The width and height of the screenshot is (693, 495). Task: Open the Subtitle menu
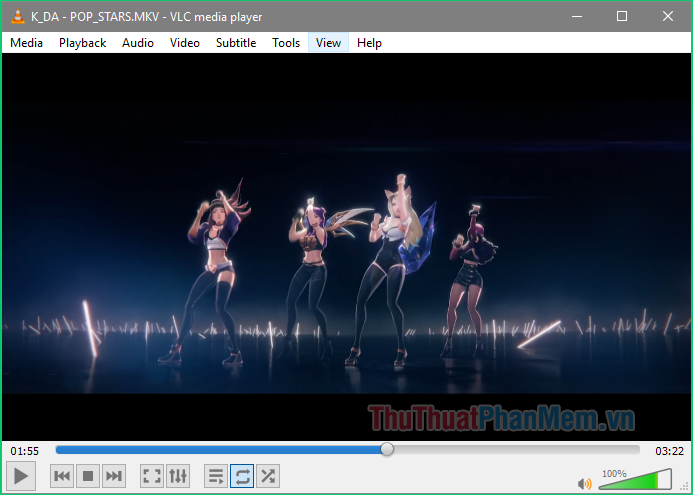tap(236, 43)
